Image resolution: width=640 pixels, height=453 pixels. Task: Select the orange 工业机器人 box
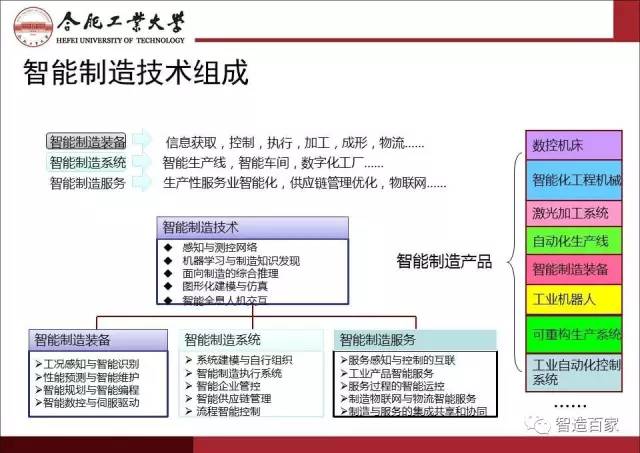click(x=574, y=298)
